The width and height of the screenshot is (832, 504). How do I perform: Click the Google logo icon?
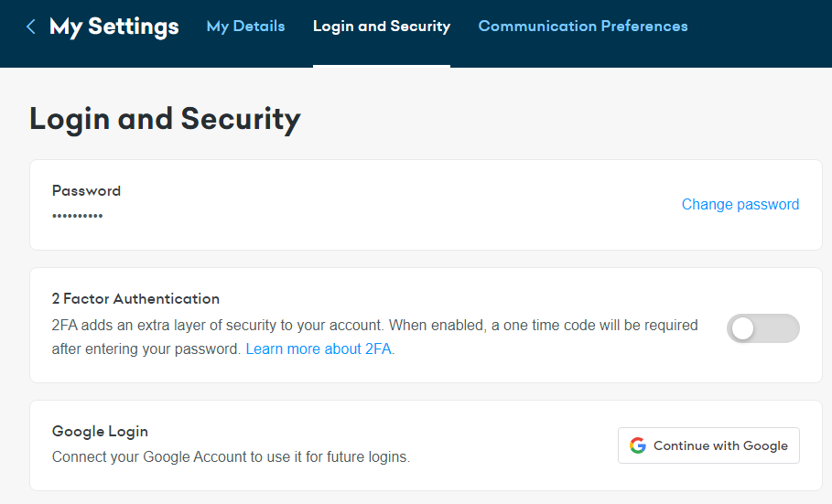(638, 445)
